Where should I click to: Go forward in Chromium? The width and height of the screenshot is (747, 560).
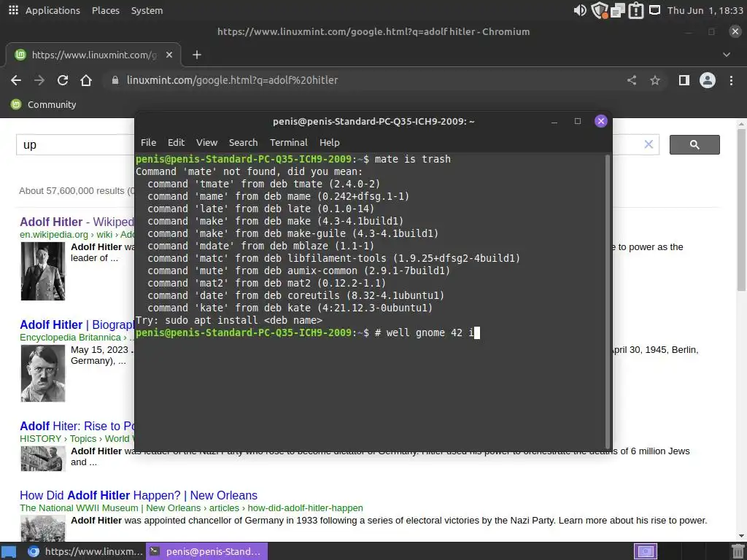[39, 80]
